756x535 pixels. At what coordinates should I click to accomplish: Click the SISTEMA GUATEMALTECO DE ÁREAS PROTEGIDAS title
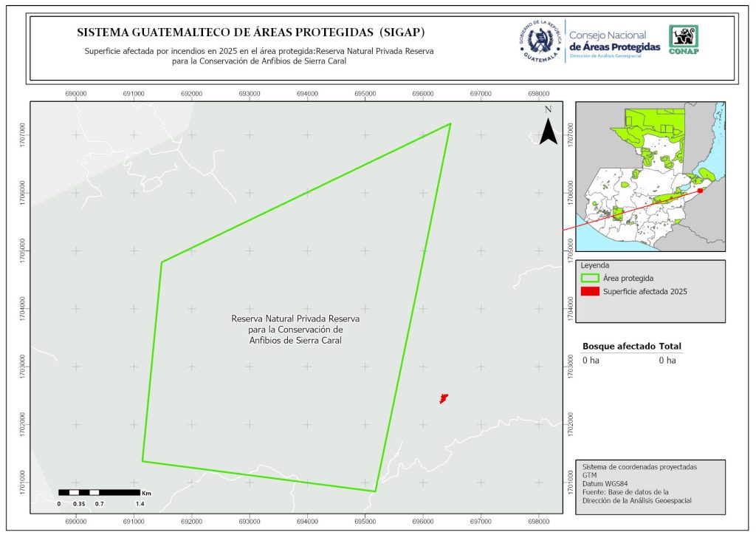(251, 33)
